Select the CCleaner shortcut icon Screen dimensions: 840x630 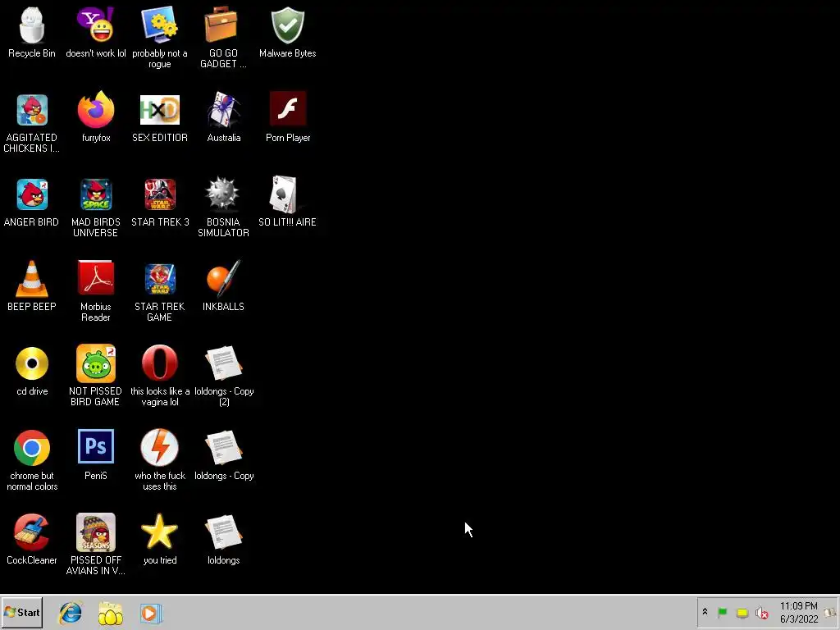32,532
